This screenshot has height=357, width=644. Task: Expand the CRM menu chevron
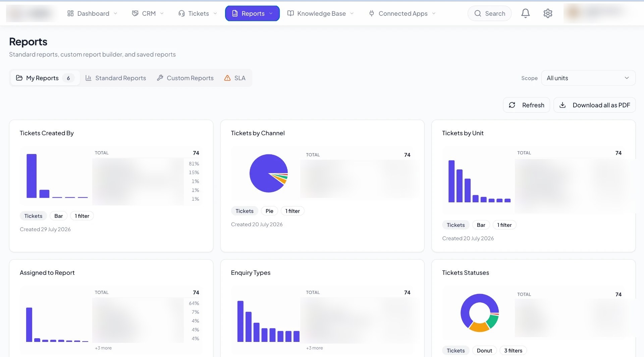162,13
